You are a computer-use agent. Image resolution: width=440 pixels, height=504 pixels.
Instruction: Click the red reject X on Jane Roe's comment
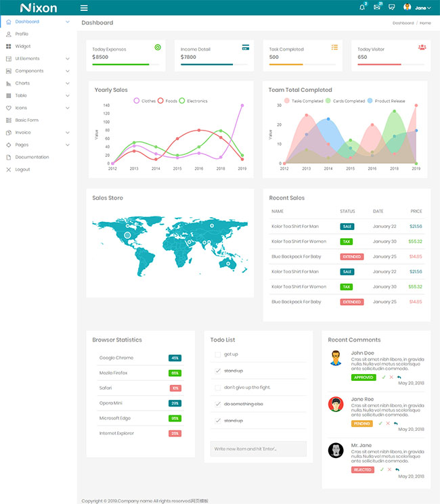(389, 423)
